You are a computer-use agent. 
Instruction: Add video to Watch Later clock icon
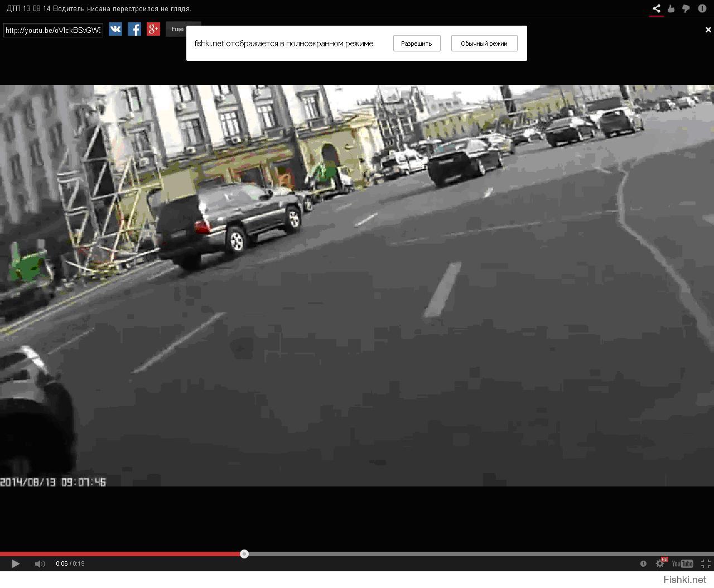[643, 563]
